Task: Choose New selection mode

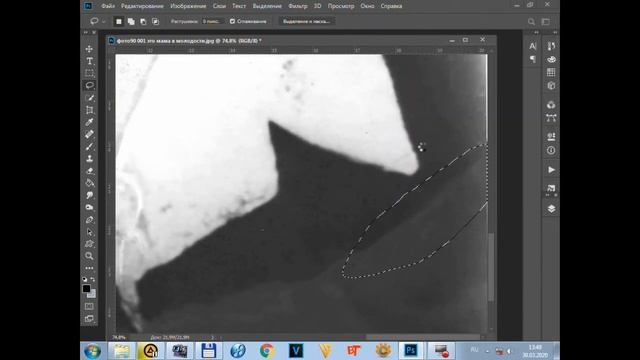Action: pos(119,21)
